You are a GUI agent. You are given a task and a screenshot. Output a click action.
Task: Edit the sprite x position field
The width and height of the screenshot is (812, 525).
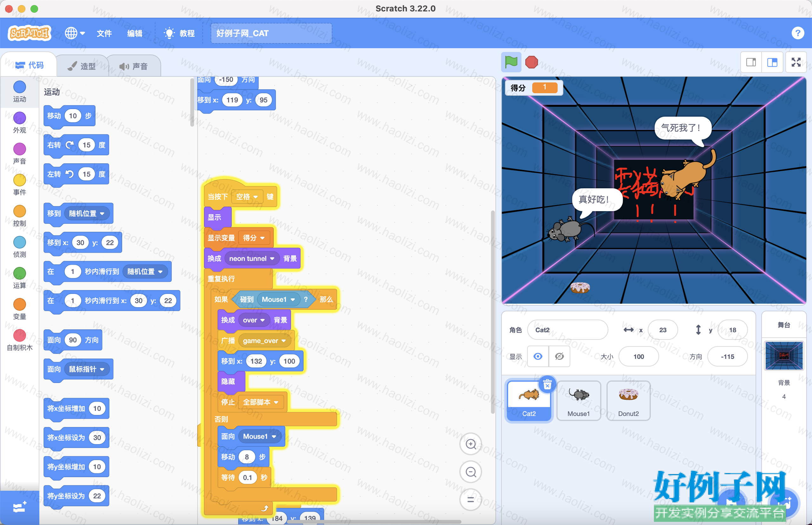[x=663, y=330]
